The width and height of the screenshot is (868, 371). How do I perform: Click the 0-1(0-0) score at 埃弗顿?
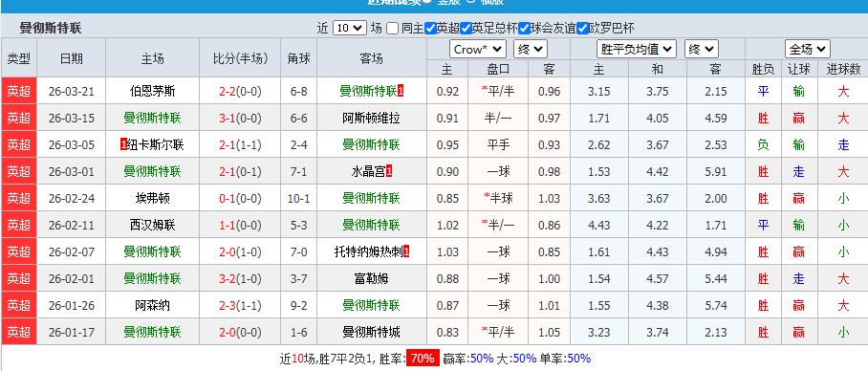240,198
